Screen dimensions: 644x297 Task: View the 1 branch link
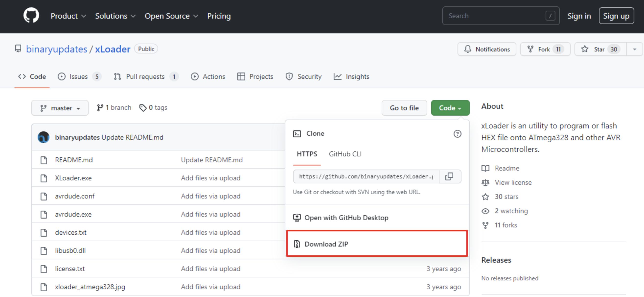[x=114, y=108]
